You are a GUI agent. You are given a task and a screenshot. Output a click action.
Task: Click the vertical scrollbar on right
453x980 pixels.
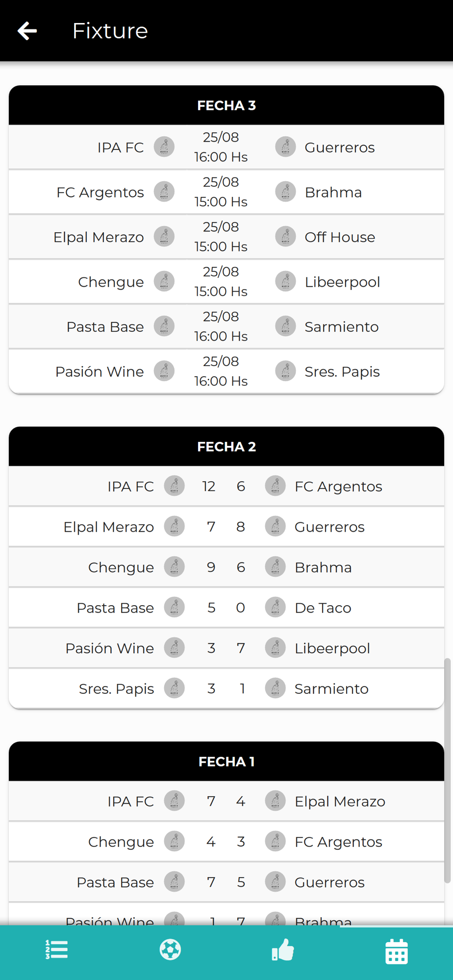447,770
